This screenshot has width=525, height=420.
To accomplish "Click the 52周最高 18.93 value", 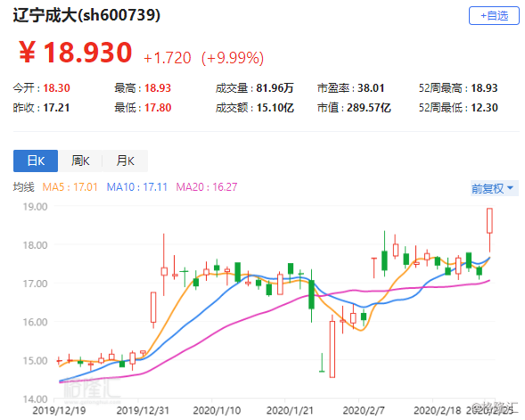I will [x=458, y=88].
